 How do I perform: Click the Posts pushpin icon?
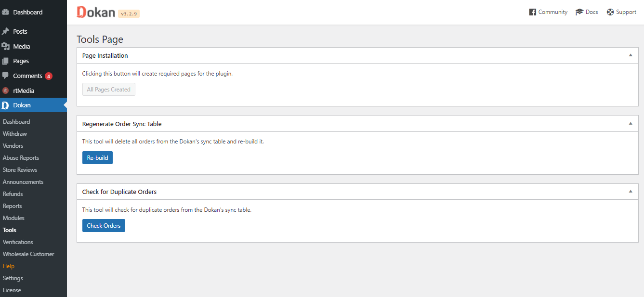tap(6, 31)
